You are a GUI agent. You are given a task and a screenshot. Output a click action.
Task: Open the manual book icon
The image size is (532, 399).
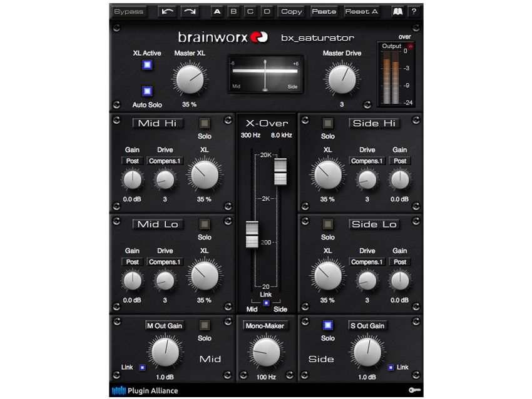pos(397,11)
